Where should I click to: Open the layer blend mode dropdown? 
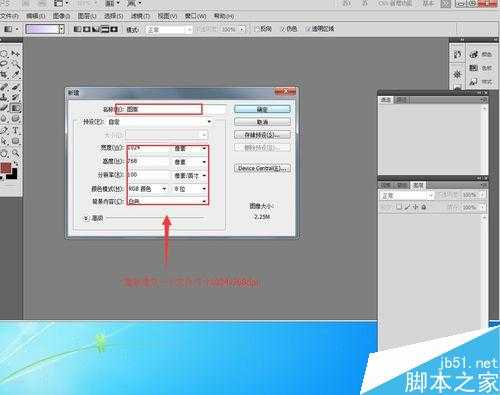tap(406, 196)
